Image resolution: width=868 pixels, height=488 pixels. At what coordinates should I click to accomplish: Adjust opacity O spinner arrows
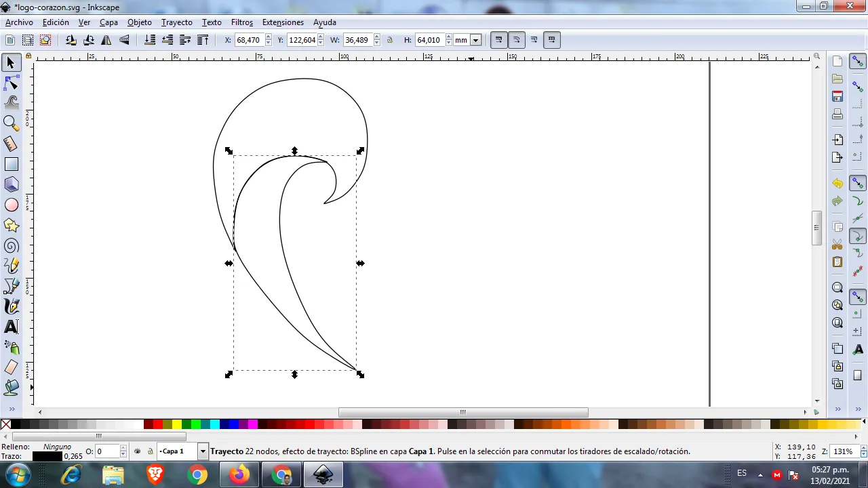click(x=123, y=451)
